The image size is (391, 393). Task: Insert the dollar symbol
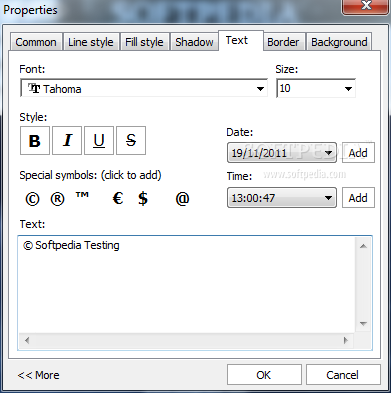click(x=143, y=199)
